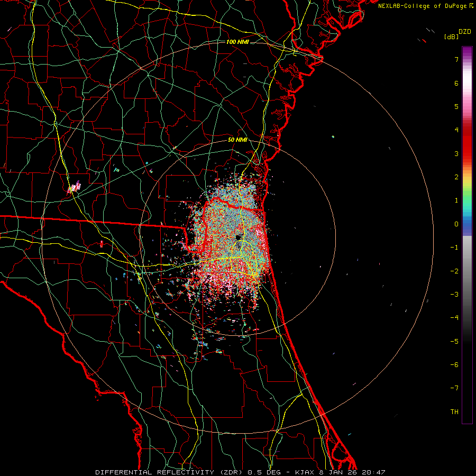Click the ZDR color scale bar
Image resolution: width=476 pixels, height=476 pixels.
[467, 235]
